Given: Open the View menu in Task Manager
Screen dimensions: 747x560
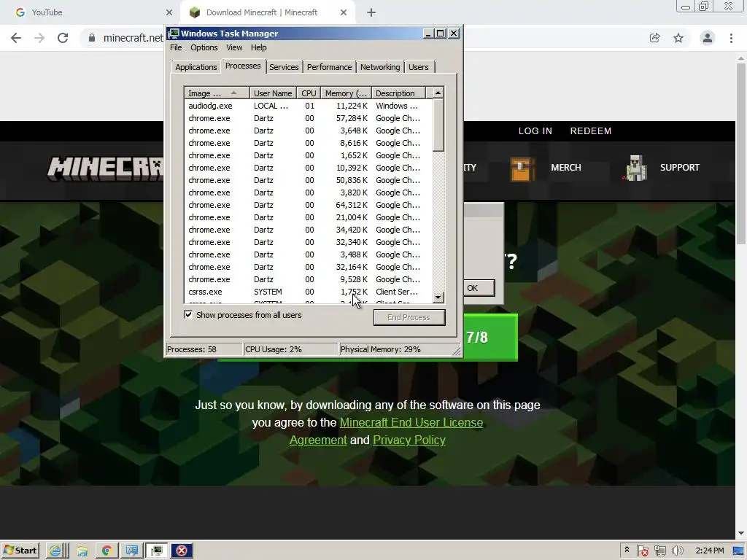Looking at the screenshot, I should tap(234, 47).
